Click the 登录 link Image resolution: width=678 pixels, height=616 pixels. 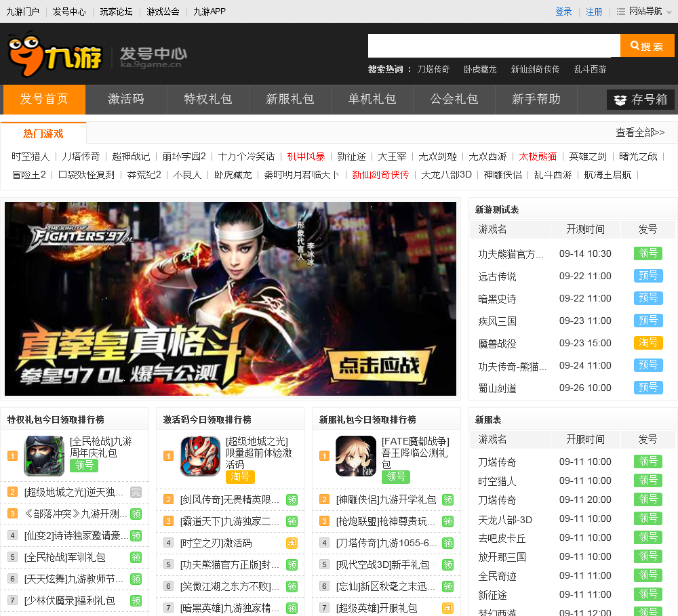coord(563,12)
